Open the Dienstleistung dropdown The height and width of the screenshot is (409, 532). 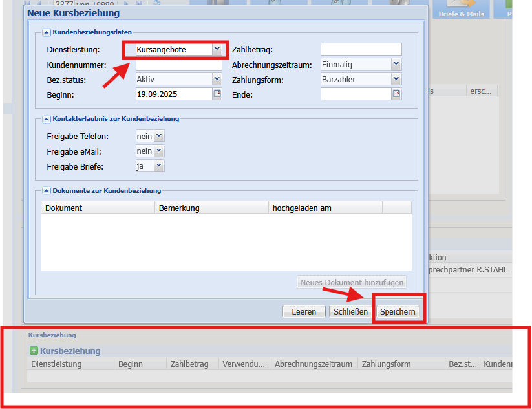[x=217, y=49]
